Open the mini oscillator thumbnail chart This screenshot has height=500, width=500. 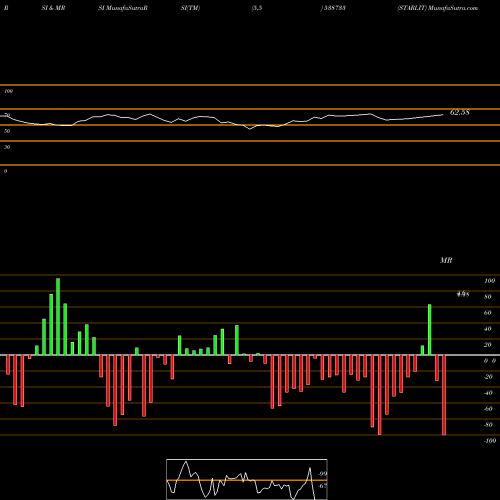(247, 479)
